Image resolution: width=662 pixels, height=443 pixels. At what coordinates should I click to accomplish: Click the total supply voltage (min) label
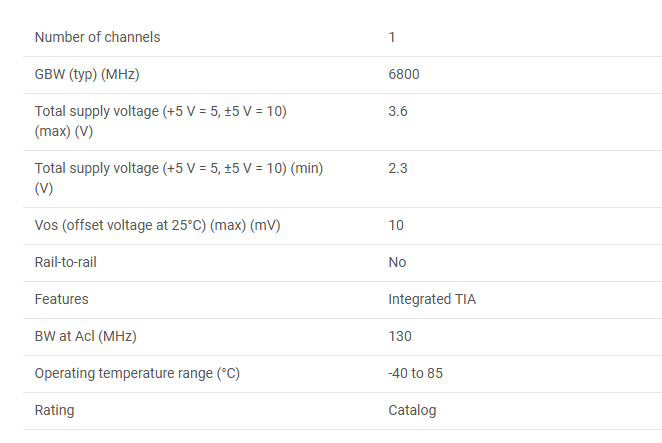click(x=178, y=177)
